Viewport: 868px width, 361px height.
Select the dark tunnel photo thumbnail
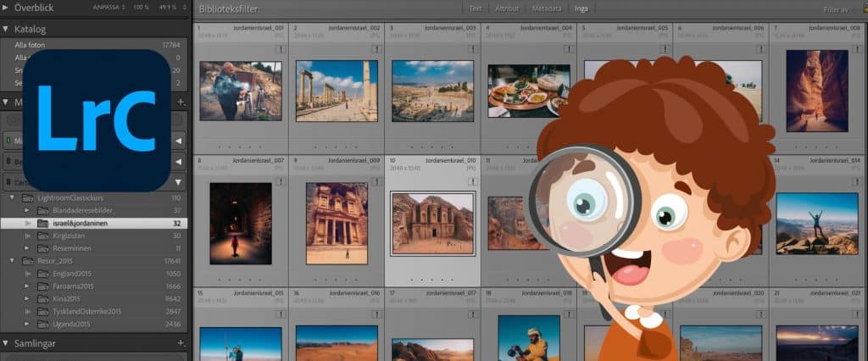click(x=241, y=223)
